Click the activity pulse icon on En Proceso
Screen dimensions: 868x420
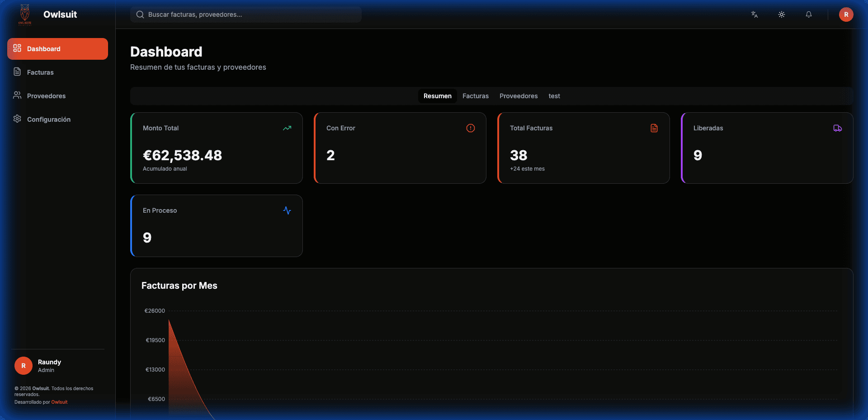(287, 210)
